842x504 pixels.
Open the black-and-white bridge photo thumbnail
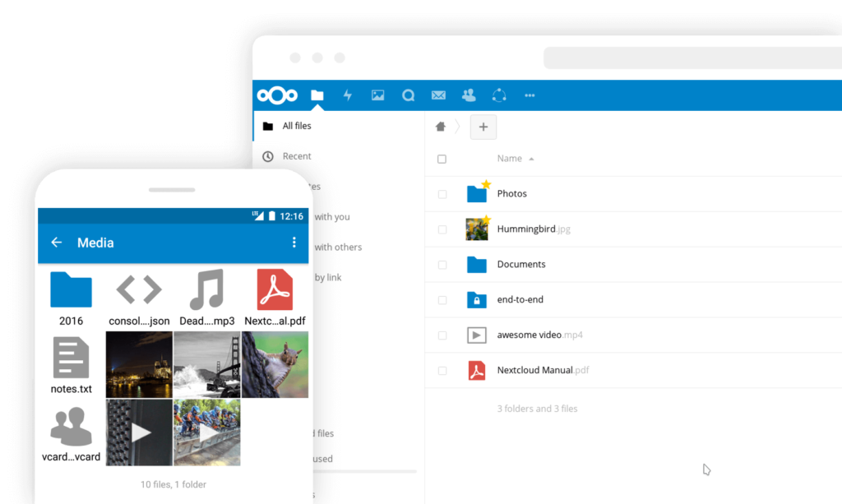click(x=207, y=364)
